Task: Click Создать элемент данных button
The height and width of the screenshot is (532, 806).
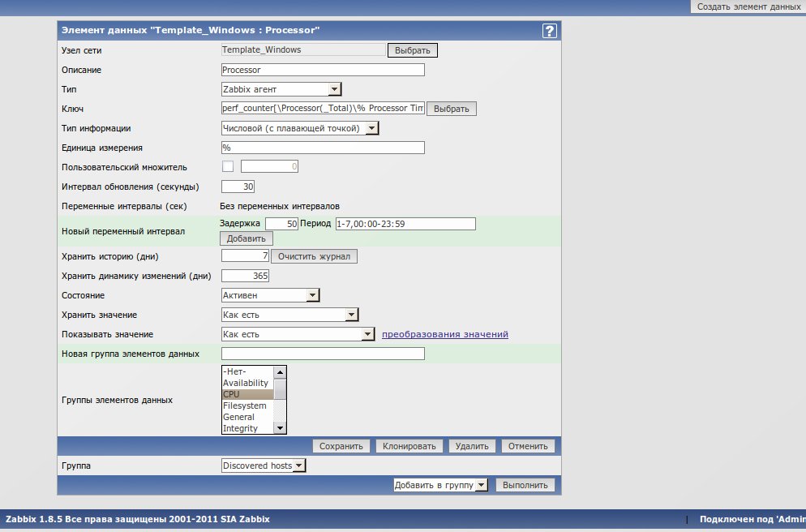Action: [748, 6]
